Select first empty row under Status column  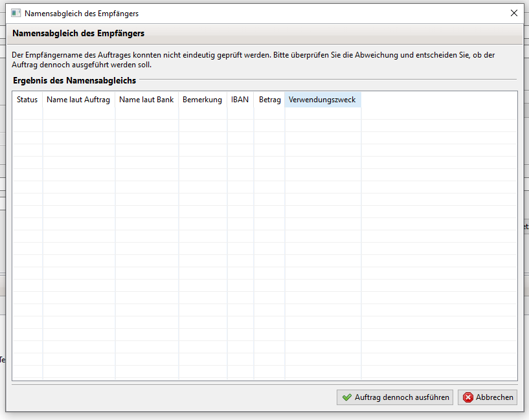[27, 113]
